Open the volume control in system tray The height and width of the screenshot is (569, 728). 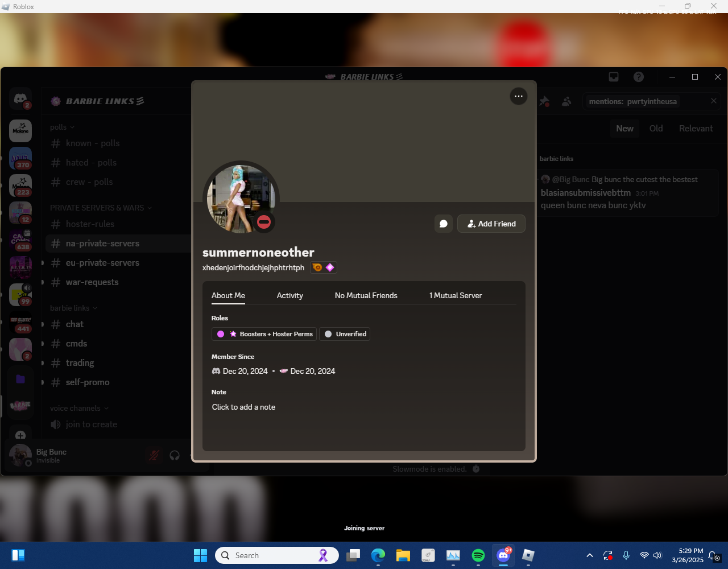[x=657, y=555]
